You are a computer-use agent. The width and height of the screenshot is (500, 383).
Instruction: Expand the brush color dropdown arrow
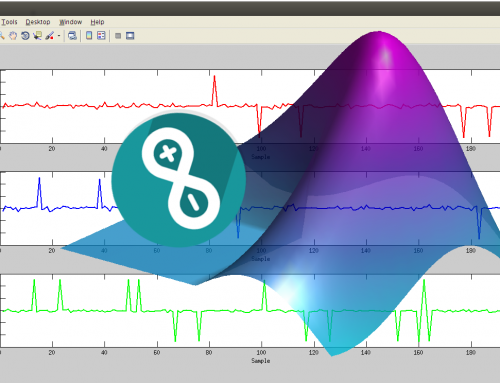coord(59,36)
